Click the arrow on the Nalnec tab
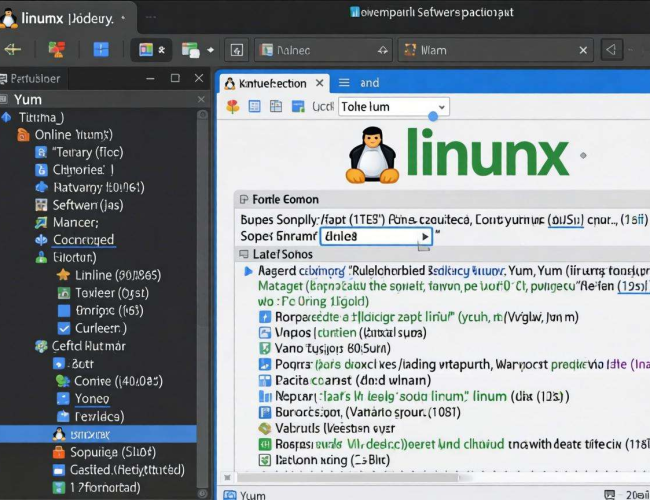Screen dimensions: 650x500 pos(383,51)
